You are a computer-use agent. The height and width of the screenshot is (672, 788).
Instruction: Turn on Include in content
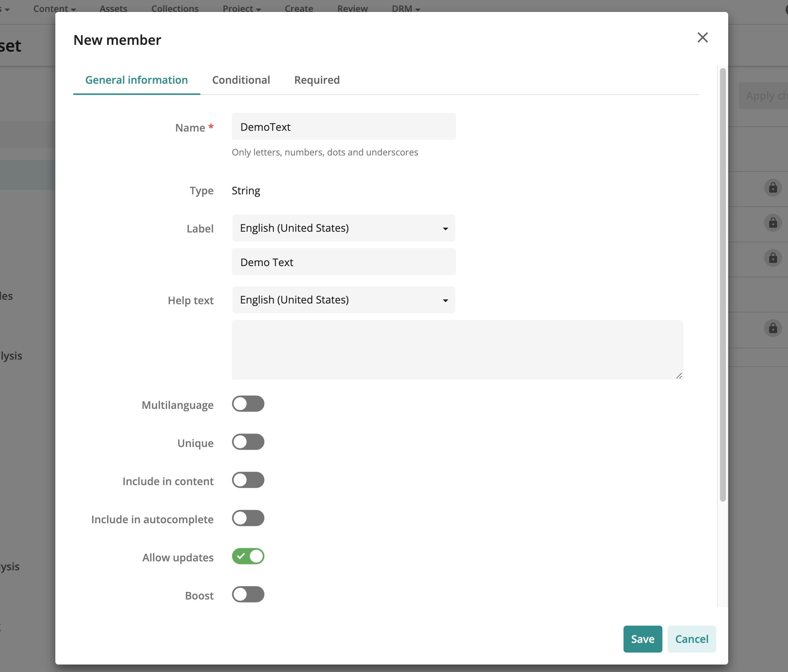point(248,480)
